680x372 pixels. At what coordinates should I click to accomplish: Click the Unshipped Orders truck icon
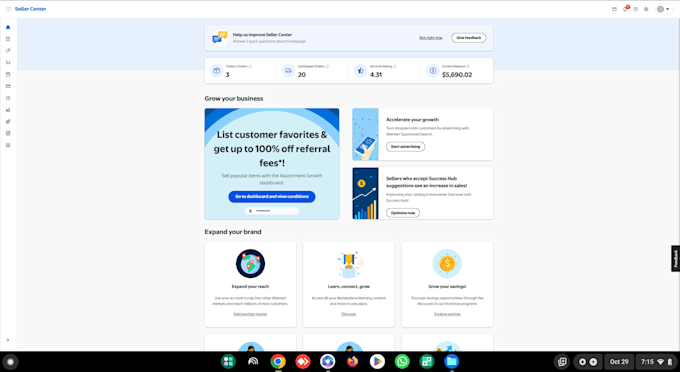288,70
